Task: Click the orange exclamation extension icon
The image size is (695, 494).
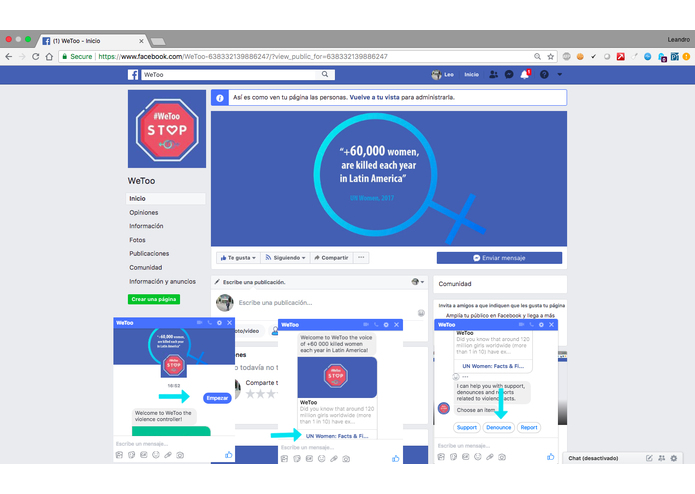Action: click(686, 57)
